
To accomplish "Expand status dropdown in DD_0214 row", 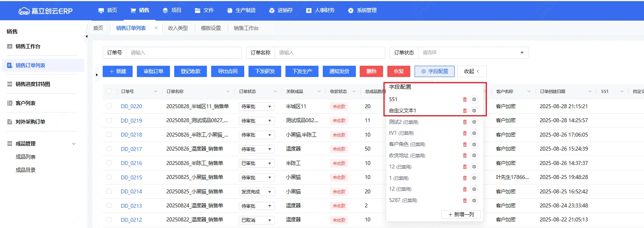I will tap(269, 192).
